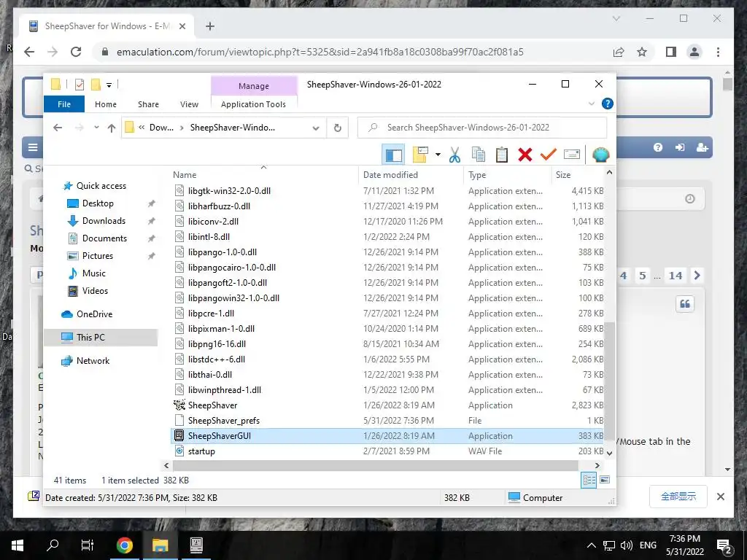Go to forum page 5
The height and width of the screenshot is (560, 747).
click(642, 276)
